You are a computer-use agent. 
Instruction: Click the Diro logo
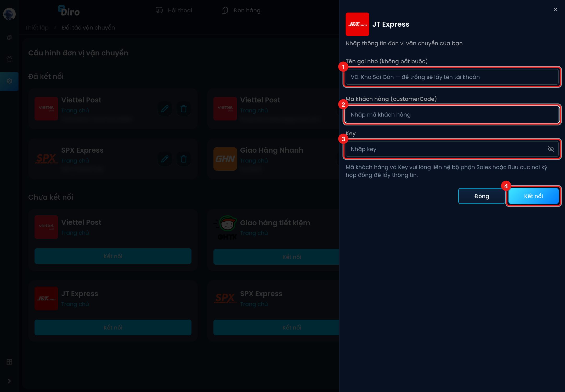[x=69, y=11]
